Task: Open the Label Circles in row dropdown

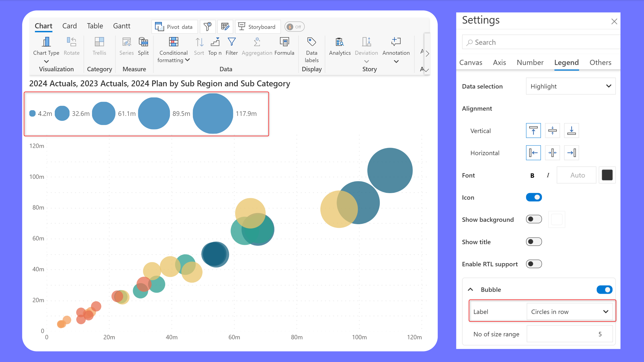Action: coord(570,311)
